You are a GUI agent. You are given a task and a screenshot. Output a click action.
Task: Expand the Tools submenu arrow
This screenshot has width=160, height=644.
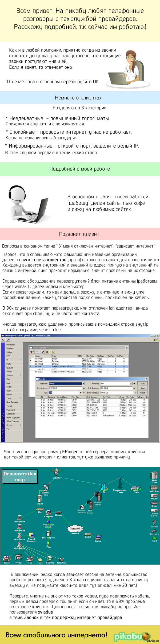[x=21, y=398]
